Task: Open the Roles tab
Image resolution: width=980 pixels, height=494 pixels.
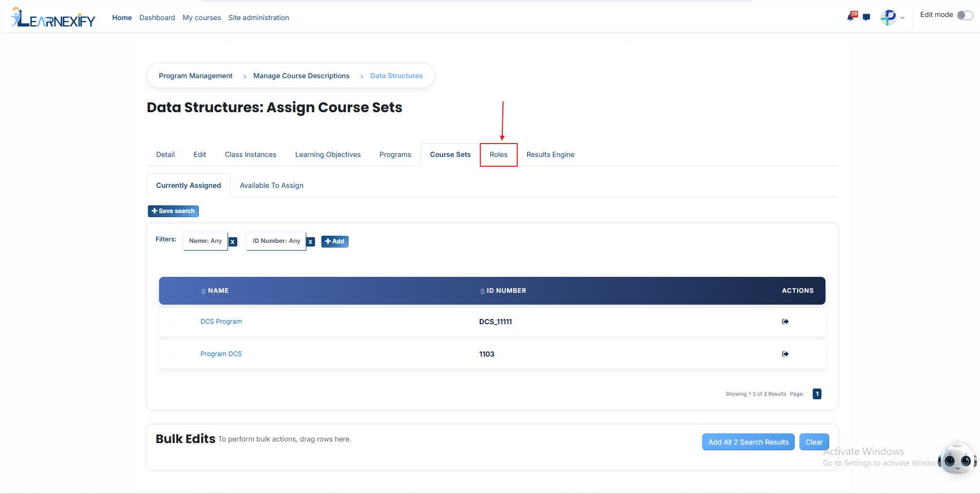Action: pyautogui.click(x=499, y=155)
